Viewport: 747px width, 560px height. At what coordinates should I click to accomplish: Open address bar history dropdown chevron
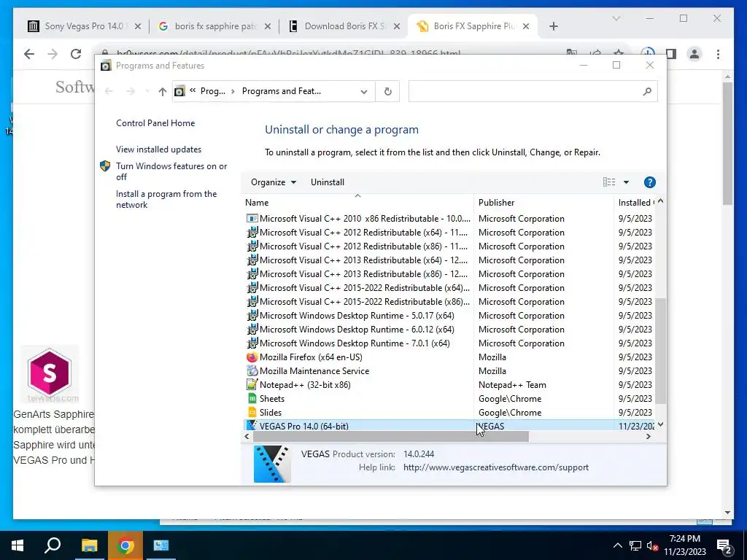pyautogui.click(x=363, y=91)
